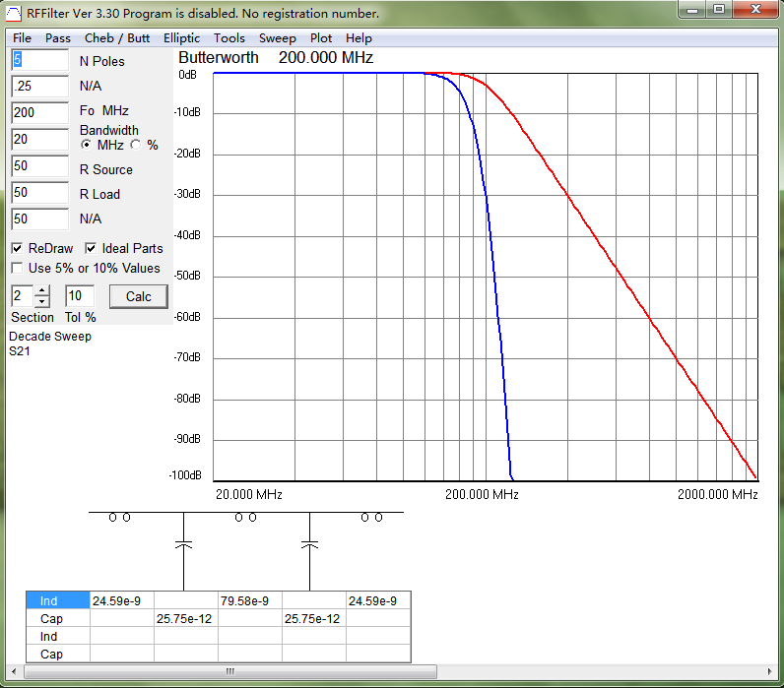
Task: Click the 79.58e-9 inductor cell
Action: coord(250,600)
